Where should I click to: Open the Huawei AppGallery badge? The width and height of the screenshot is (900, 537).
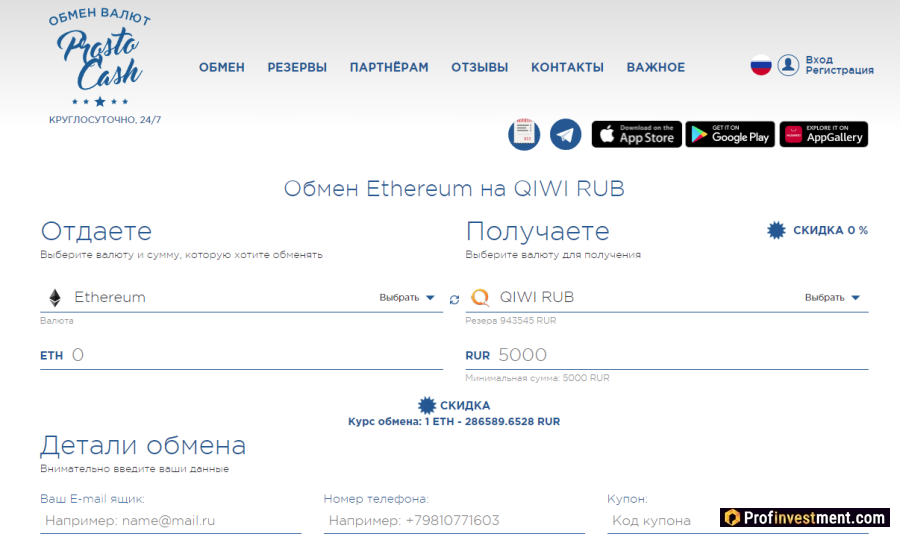pyautogui.click(x=824, y=134)
